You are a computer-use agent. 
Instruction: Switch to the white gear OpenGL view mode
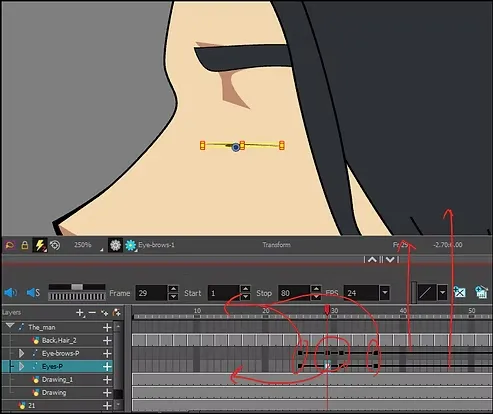(x=115, y=245)
